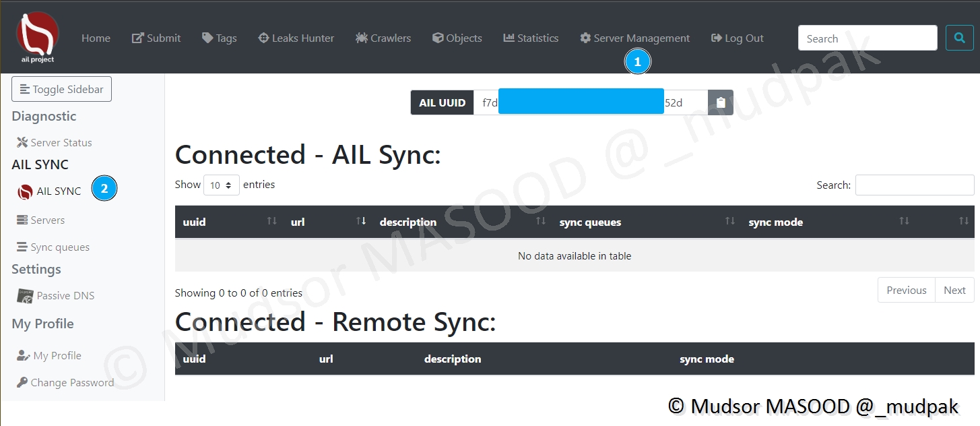Open Server Management menu
This screenshot has width=980, height=426.
[634, 38]
